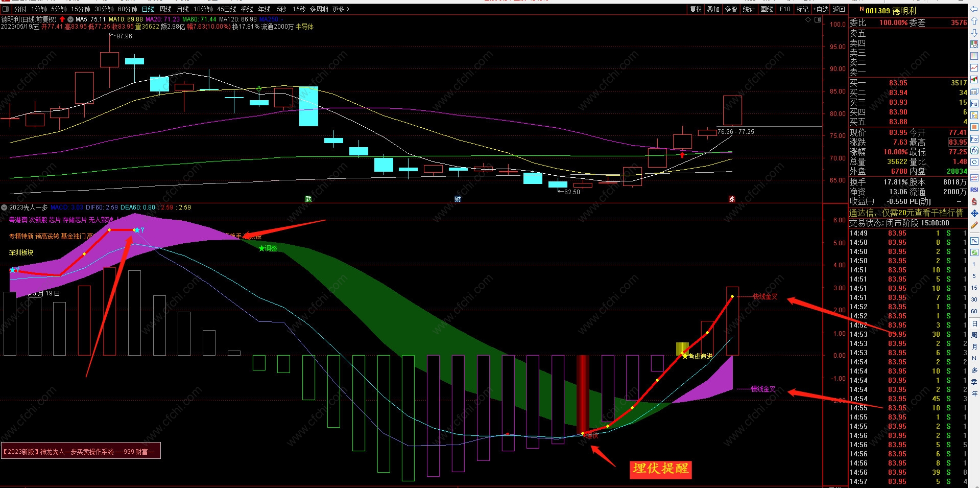
Task: Click the 多股 multi-stock button
Action: pos(731,9)
